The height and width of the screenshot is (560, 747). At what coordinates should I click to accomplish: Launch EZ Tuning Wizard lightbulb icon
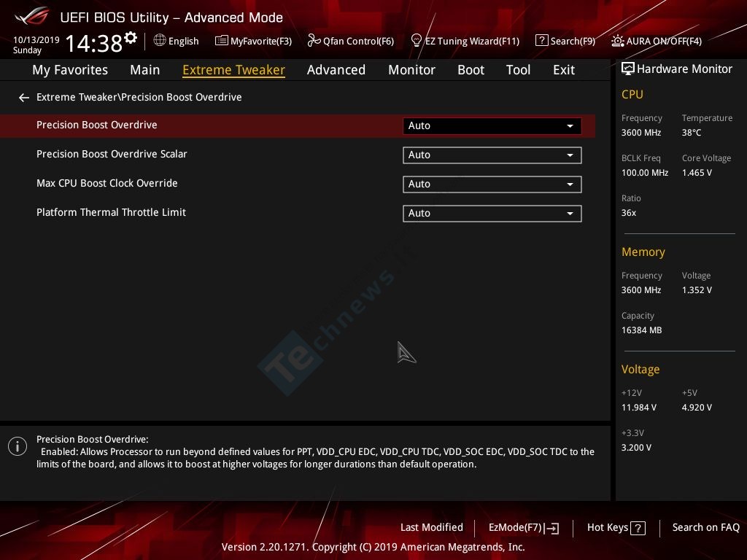pos(416,41)
